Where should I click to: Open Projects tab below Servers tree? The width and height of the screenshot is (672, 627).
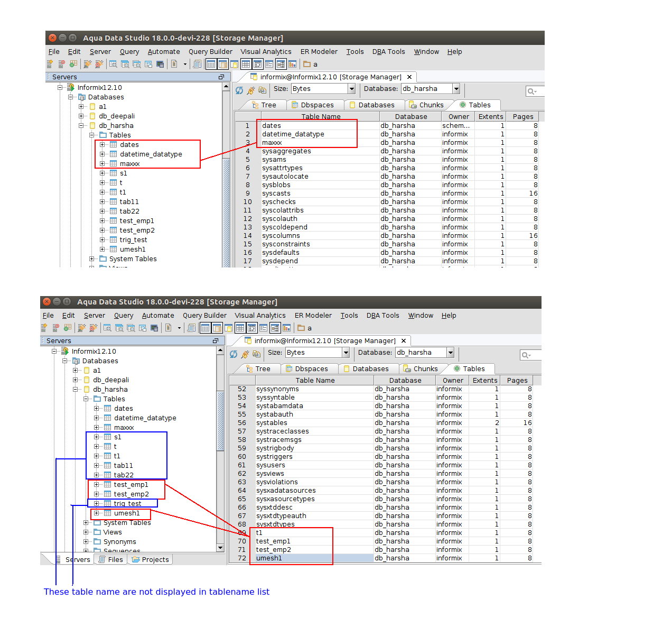click(x=151, y=560)
